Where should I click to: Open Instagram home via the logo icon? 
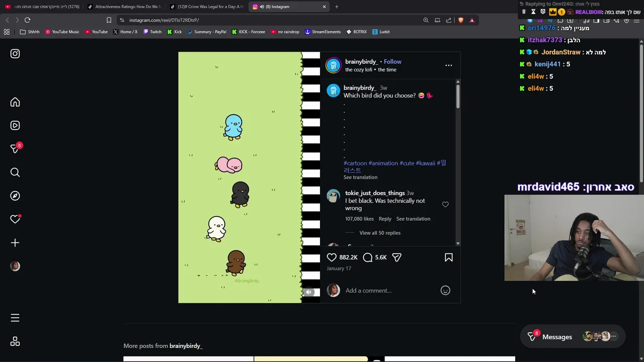pyautogui.click(x=15, y=54)
